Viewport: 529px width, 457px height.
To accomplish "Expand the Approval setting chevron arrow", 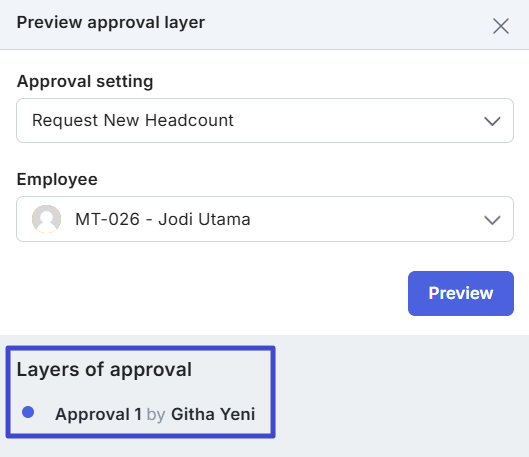I will point(492,121).
